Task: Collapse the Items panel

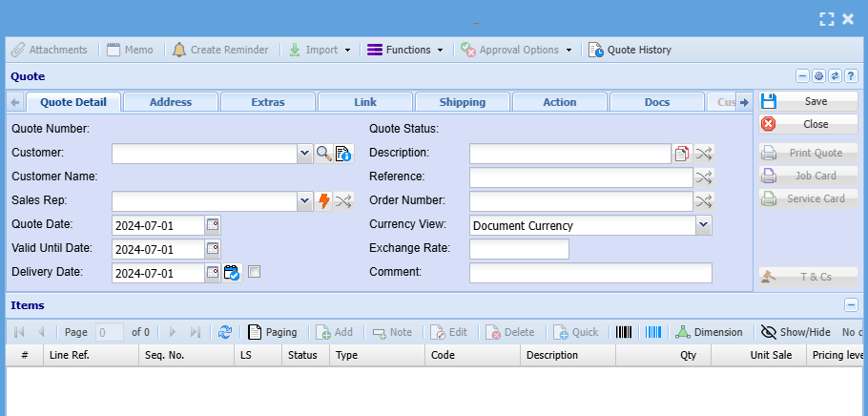Action: pos(851,305)
